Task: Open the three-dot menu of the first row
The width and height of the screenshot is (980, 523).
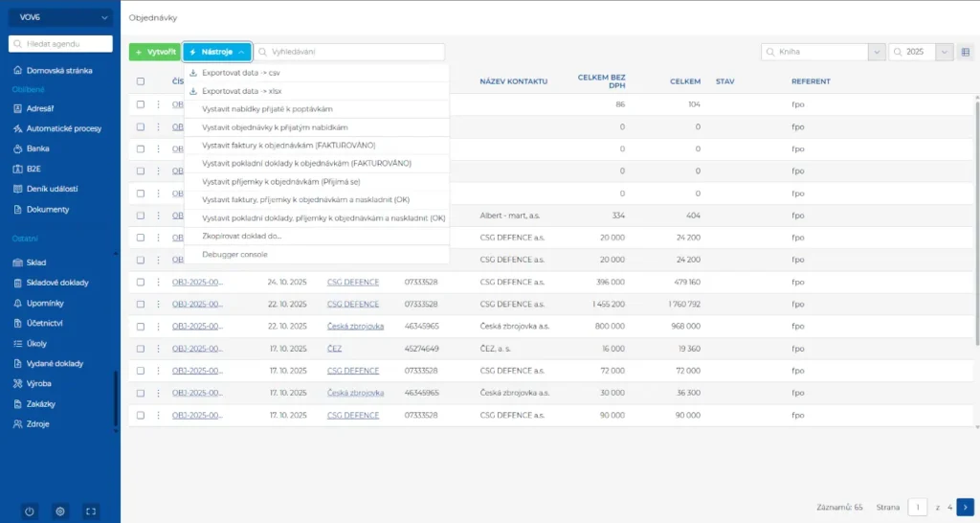Action: [x=159, y=104]
